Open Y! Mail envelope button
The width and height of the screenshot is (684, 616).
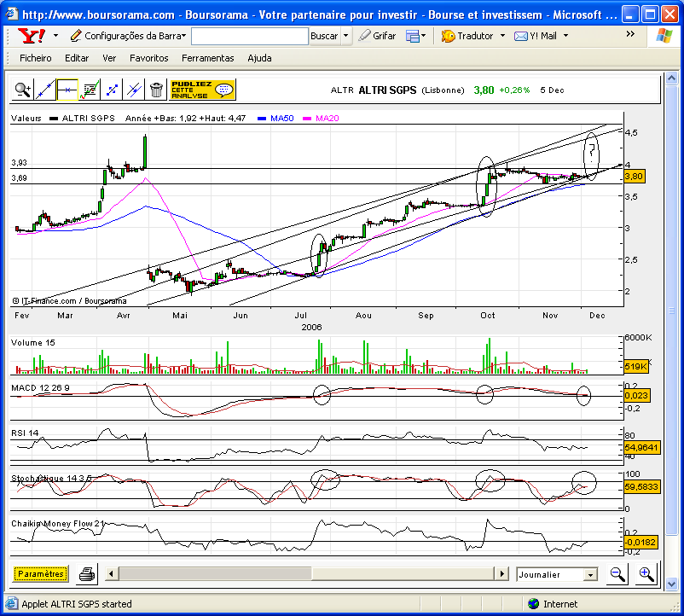(x=536, y=36)
